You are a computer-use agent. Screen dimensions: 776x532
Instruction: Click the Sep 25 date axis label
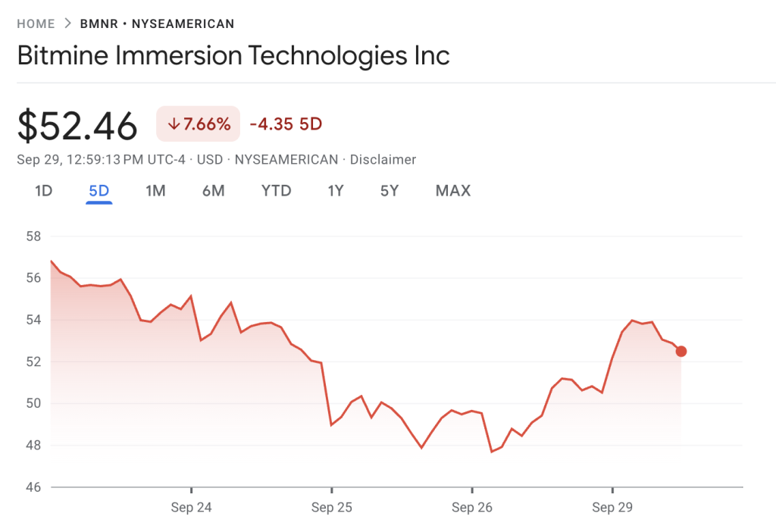(x=331, y=508)
